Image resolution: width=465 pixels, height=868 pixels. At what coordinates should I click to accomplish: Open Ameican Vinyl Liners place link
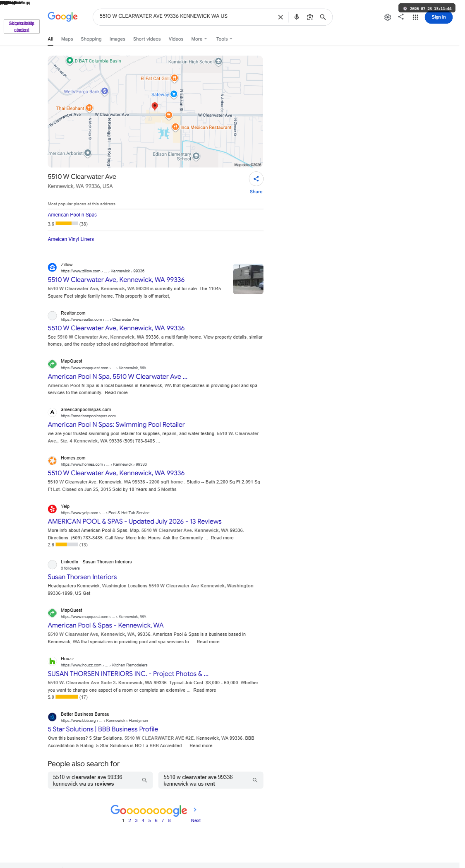pyautogui.click(x=71, y=239)
